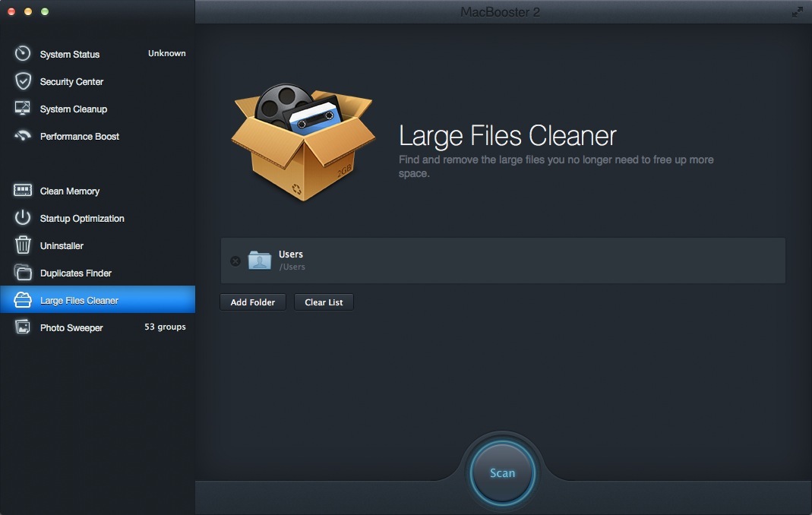This screenshot has width=812, height=515.
Task: Click the Add Folder button
Action: click(253, 302)
